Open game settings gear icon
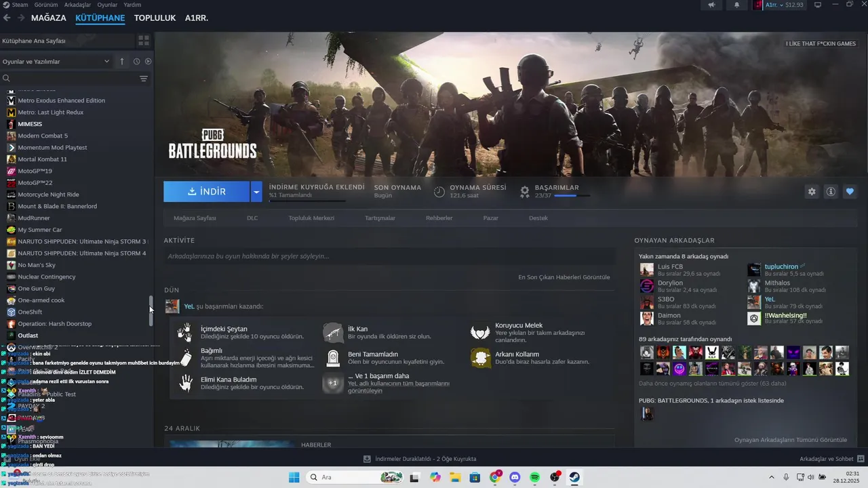The height and width of the screenshot is (488, 868). coord(812,192)
